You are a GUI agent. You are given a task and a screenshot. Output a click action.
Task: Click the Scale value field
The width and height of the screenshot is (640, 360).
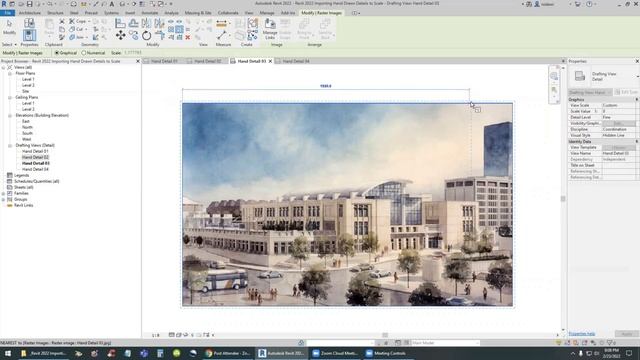pyautogui.click(x=133, y=53)
